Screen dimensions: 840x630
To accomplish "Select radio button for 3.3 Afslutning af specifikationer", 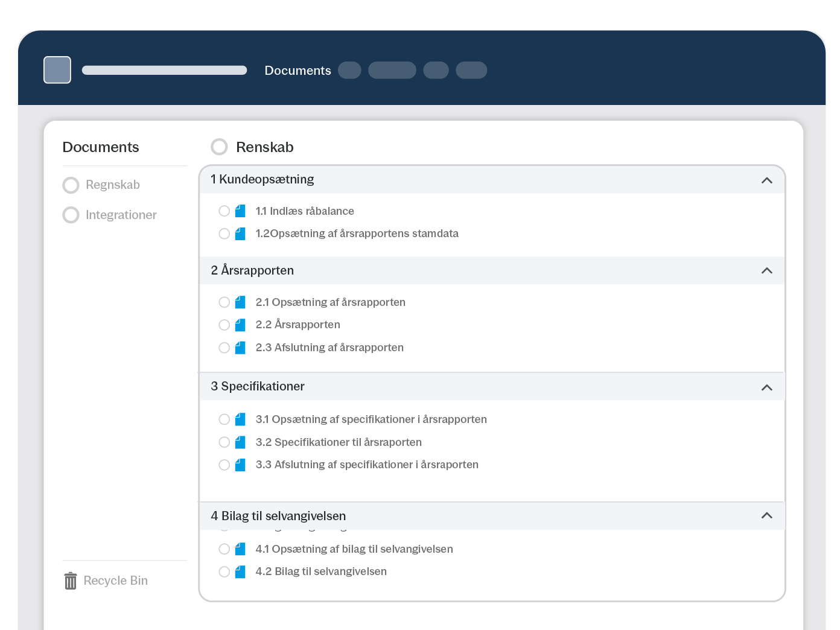I will [224, 465].
